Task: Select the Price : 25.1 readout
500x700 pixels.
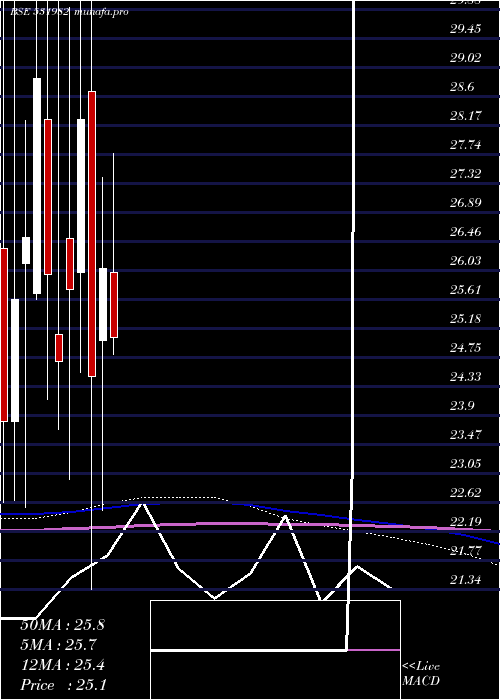Action: (63, 685)
